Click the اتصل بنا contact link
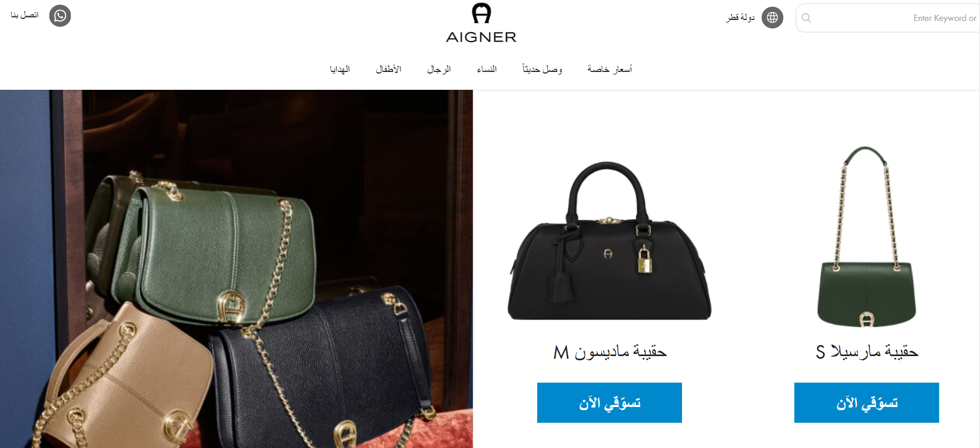This screenshot has height=448, width=980. click(x=25, y=15)
